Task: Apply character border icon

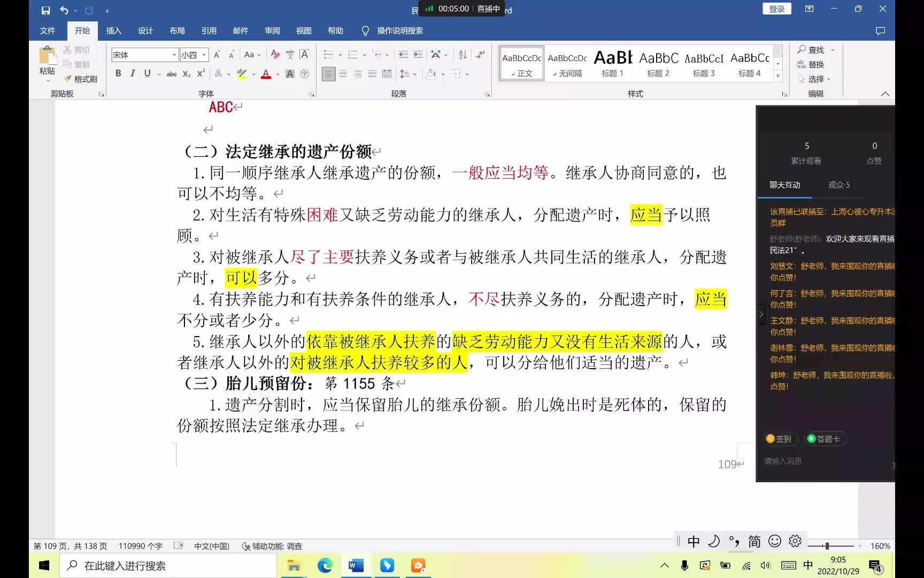Action: click(x=304, y=55)
